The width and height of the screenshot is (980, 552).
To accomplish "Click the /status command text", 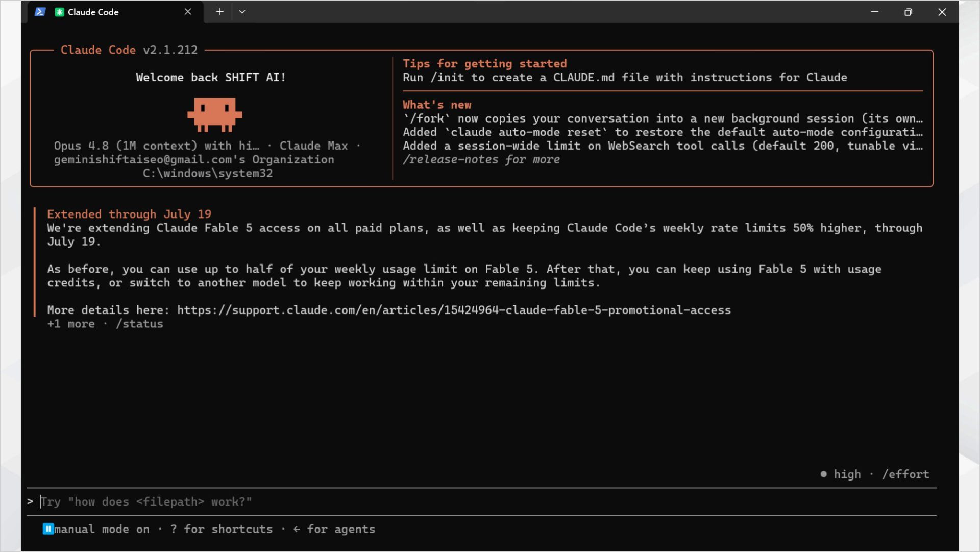I will (139, 324).
